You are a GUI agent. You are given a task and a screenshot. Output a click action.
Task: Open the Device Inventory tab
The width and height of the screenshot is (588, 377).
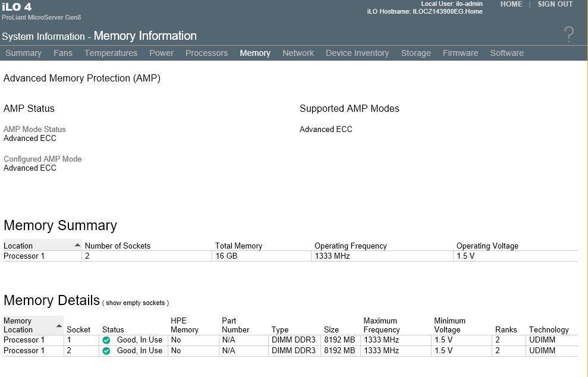click(357, 53)
